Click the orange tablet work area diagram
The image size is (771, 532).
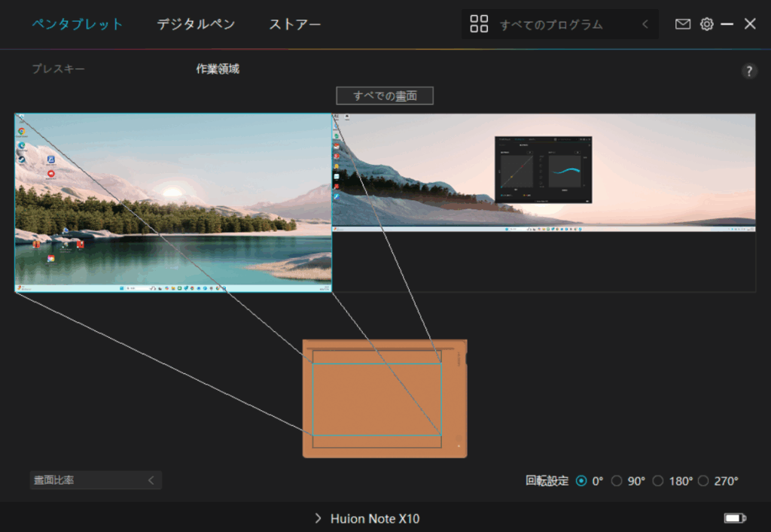384,399
